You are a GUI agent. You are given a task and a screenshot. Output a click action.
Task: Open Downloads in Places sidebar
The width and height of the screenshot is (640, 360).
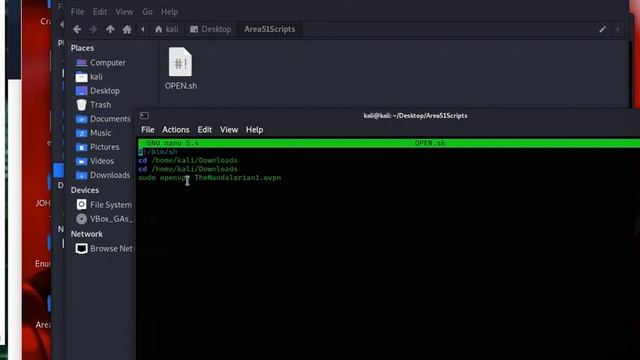[103, 175]
